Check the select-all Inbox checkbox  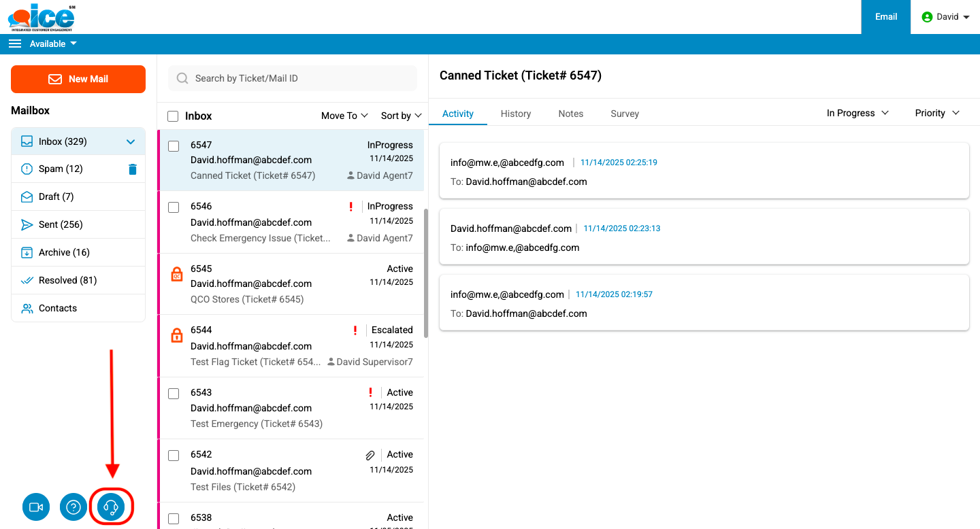173,116
